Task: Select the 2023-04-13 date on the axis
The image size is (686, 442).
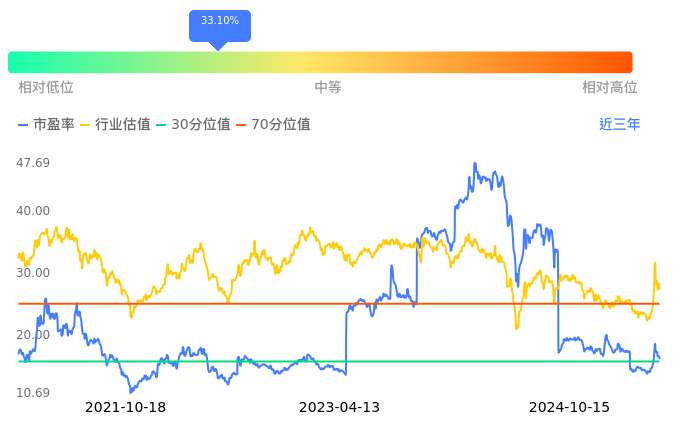Action: (x=340, y=408)
